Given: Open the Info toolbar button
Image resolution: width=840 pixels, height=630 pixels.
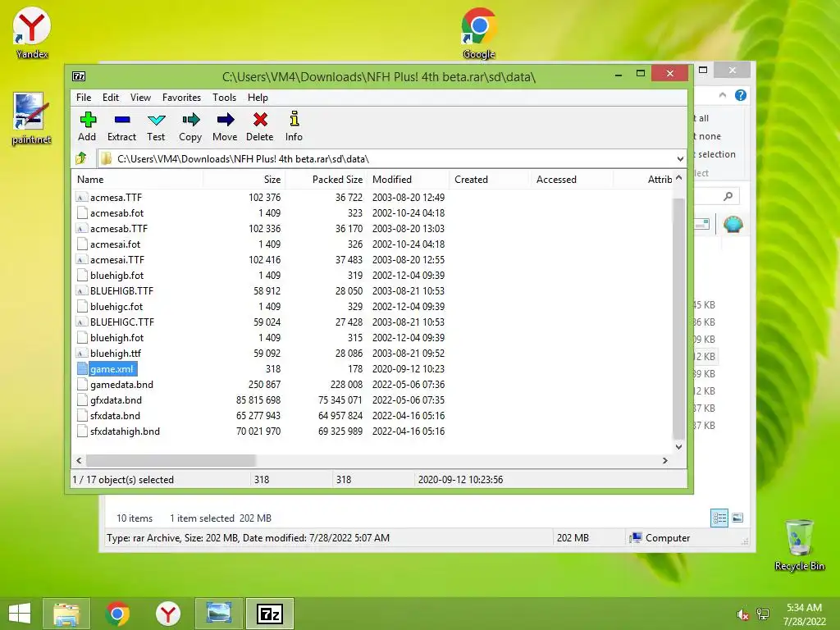Looking at the screenshot, I should (294, 126).
